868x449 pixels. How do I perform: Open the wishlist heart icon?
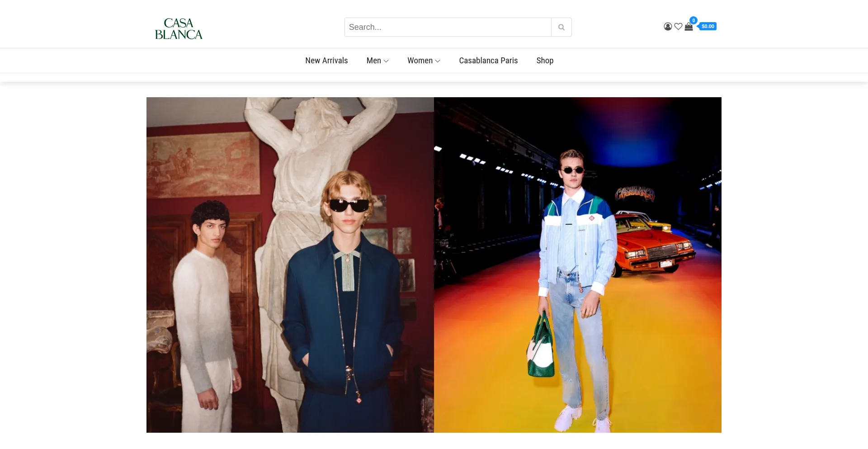pyautogui.click(x=678, y=27)
